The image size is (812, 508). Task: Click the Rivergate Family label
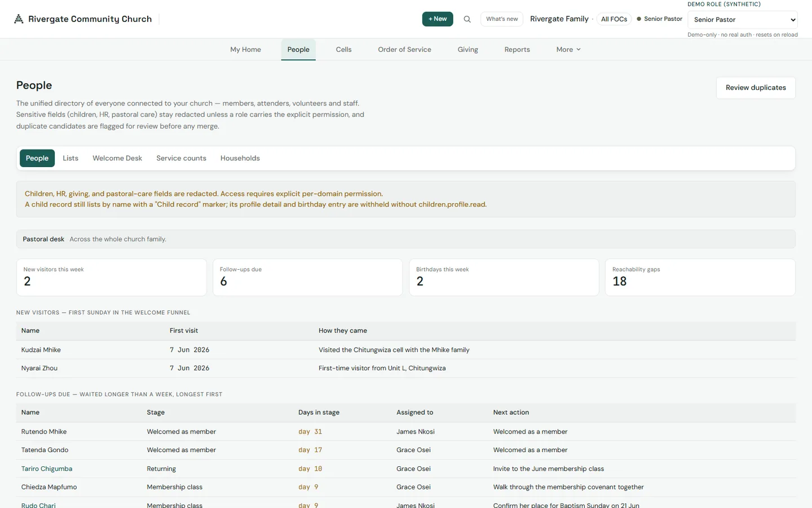(559, 19)
